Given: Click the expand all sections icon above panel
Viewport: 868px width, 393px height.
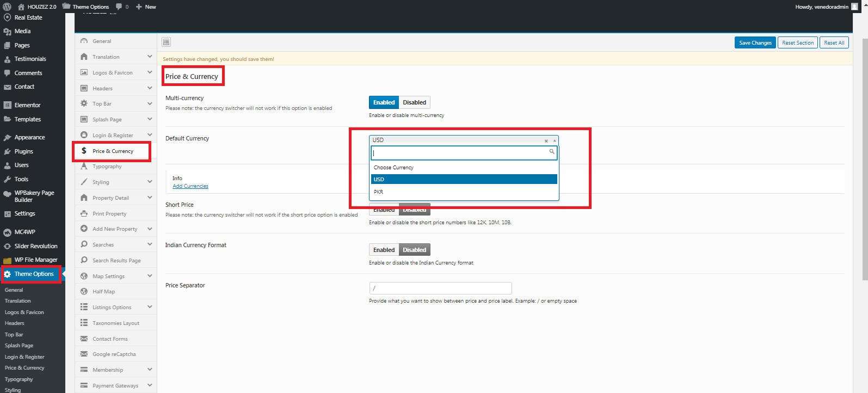Looking at the screenshot, I should (167, 42).
